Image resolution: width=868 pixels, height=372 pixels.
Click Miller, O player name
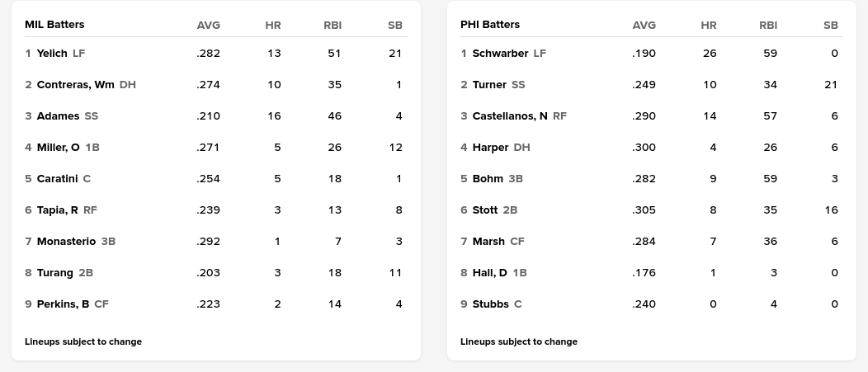pyautogui.click(x=58, y=148)
